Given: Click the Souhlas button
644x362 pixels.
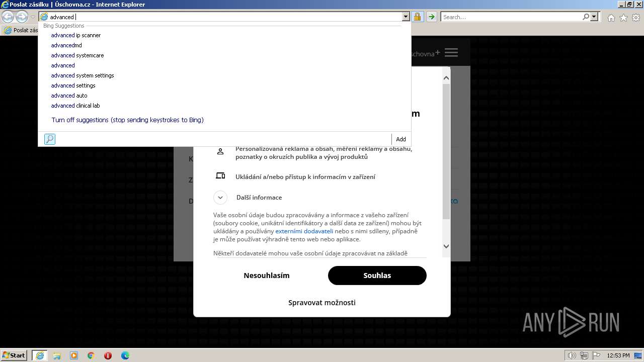Looking at the screenshot, I should (x=377, y=276).
